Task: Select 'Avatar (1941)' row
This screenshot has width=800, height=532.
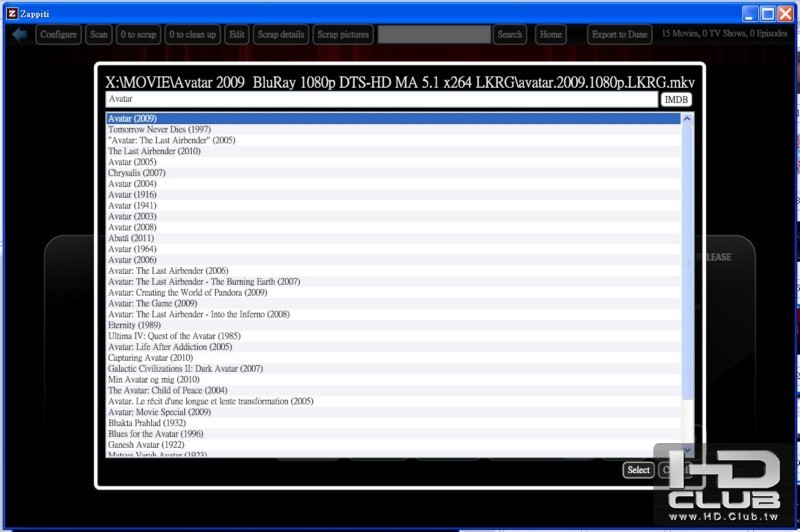Action: [393, 206]
